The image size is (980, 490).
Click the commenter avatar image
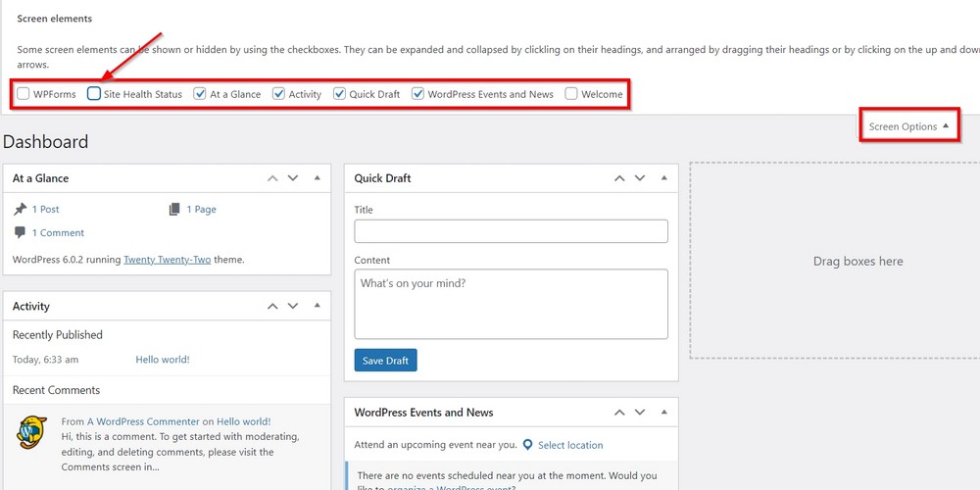32,432
